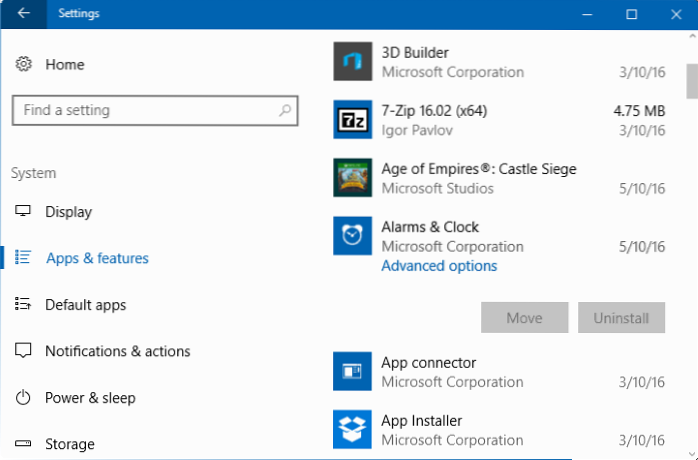Open the Storage settings page
This screenshot has height=460, width=698.
tap(70, 444)
